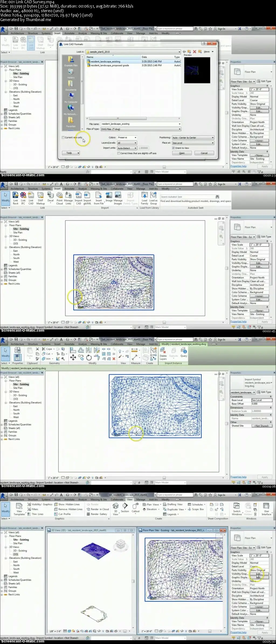Screen dimensions: 276x644
Task: Click the Insert from File icon
Action: tap(99, 198)
